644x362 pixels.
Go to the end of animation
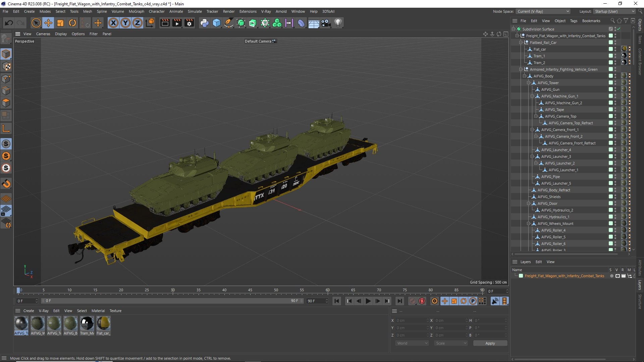[399, 301]
